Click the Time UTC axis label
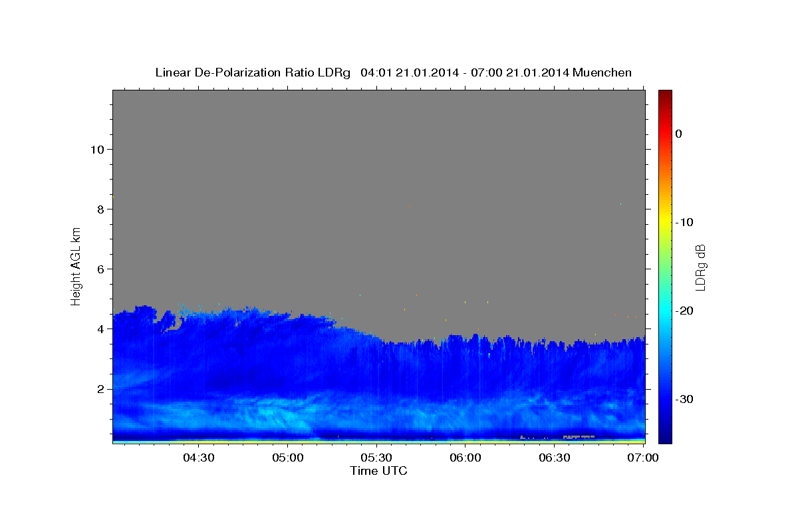This screenshot has width=798, height=532. tap(378, 471)
